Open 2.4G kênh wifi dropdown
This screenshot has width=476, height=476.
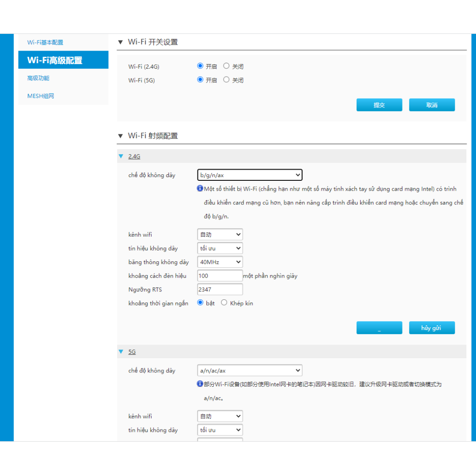click(220, 235)
